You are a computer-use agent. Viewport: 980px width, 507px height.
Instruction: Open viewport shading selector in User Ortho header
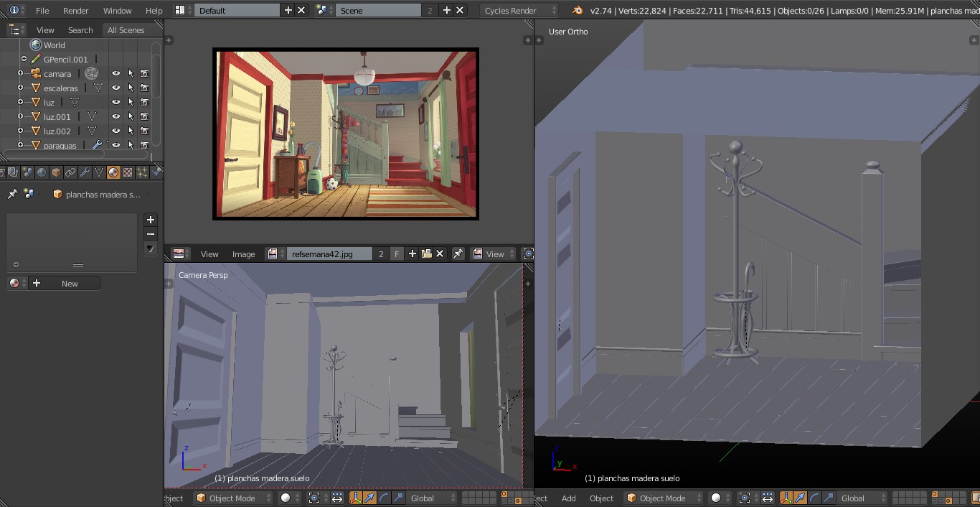coord(720,498)
